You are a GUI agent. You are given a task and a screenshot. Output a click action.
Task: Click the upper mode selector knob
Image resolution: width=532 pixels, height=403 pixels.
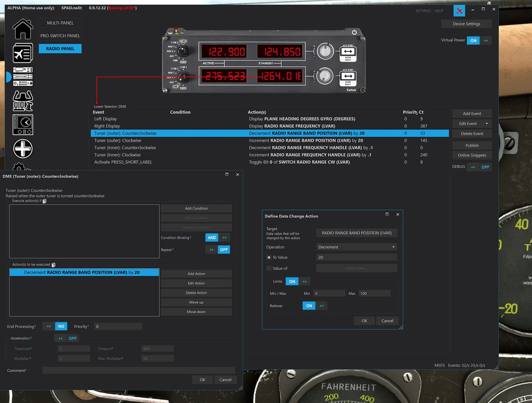(183, 51)
